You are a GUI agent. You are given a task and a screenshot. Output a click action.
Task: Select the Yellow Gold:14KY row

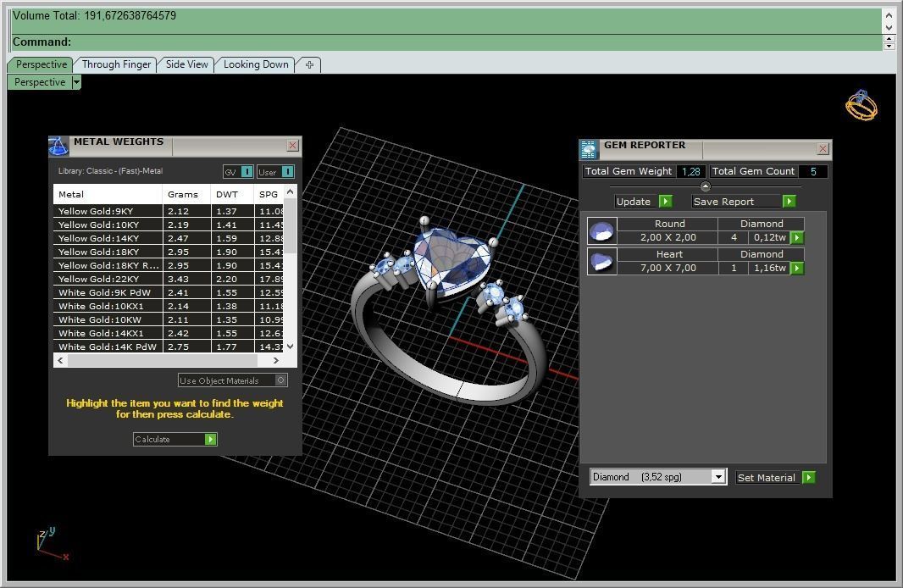tap(169, 238)
